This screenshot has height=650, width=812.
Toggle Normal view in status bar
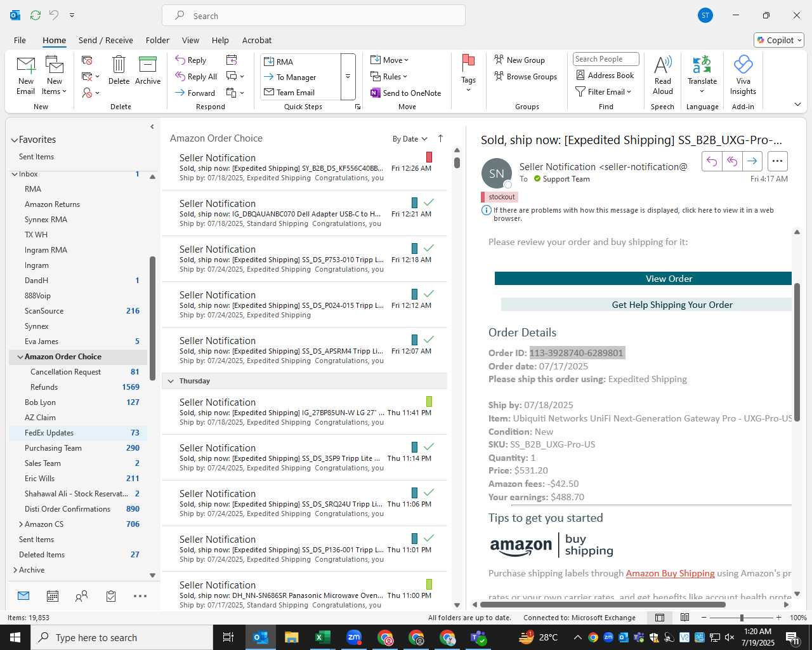[x=660, y=618]
